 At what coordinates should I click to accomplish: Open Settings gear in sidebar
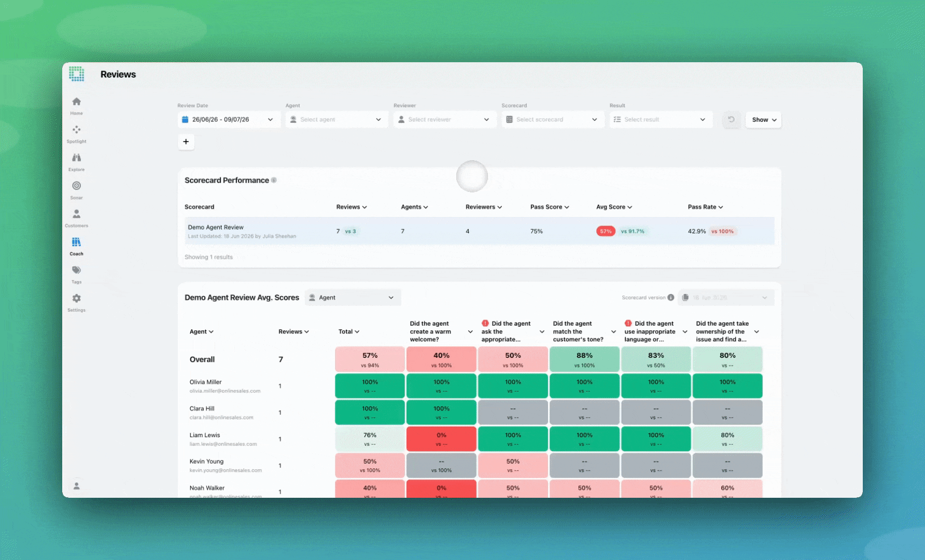tap(76, 302)
